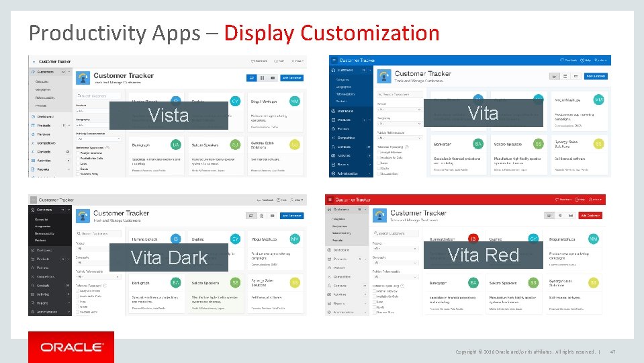Click the Feedback icon in Vita Red header
The width and height of the screenshot is (644, 363).
557,200
